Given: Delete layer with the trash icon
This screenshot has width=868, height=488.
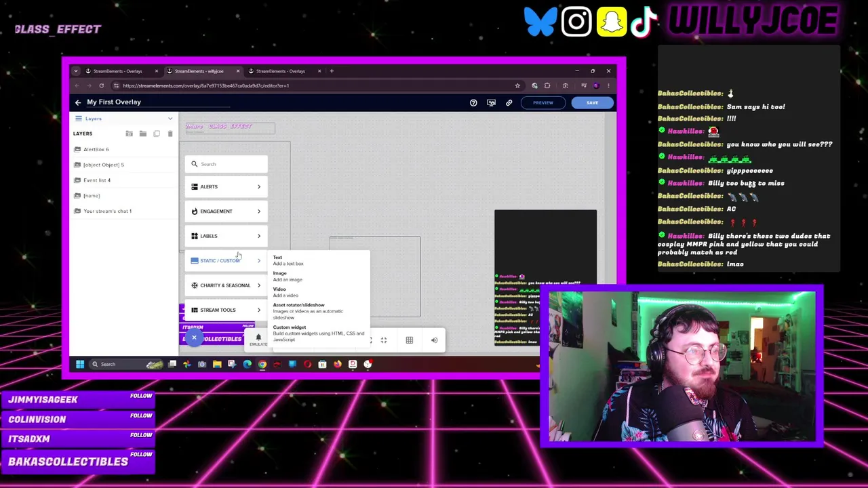Looking at the screenshot, I should point(170,134).
